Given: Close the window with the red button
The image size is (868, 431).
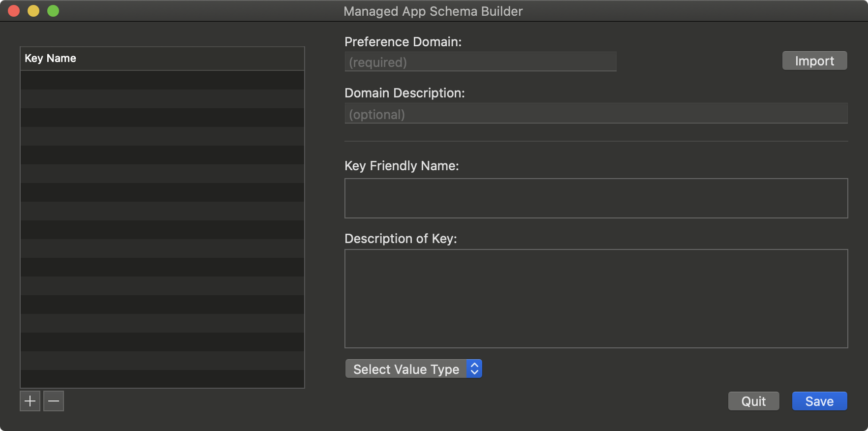Looking at the screenshot, I should pyautogui.click(x=14, y=11).
